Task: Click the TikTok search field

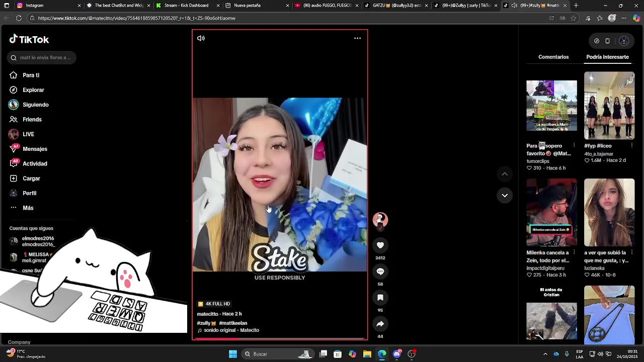Action: (x=42, y=57)
